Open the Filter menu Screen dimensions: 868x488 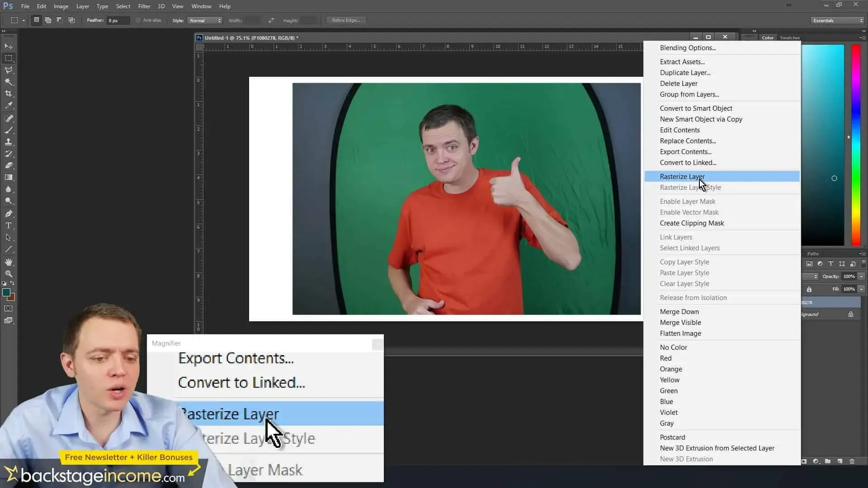[144, 6]
